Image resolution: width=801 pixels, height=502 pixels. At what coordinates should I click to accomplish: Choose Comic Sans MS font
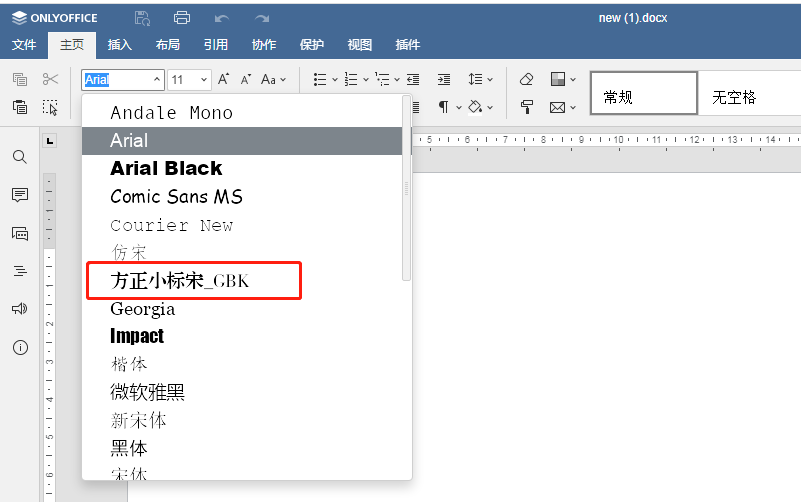pyautogui.click(x=242, y=197)
